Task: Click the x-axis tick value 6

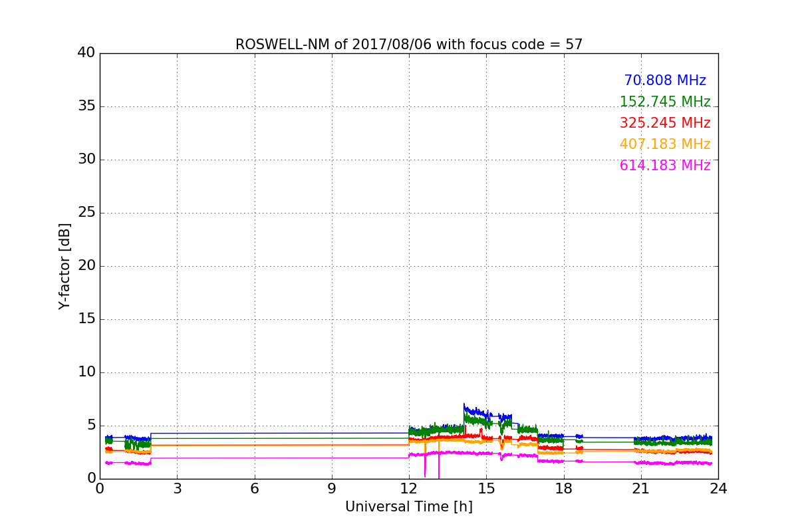Action: tap(254, 489)
